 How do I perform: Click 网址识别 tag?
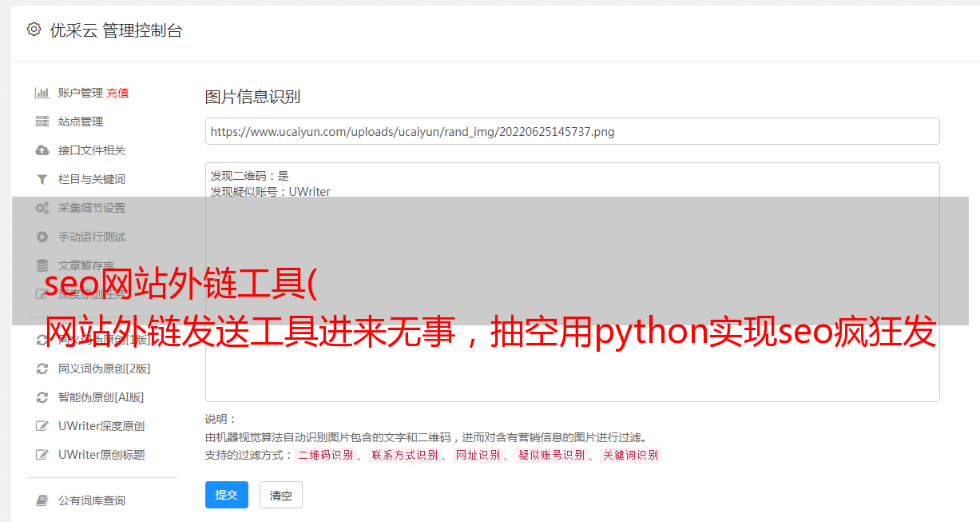[x=478, y=455]
